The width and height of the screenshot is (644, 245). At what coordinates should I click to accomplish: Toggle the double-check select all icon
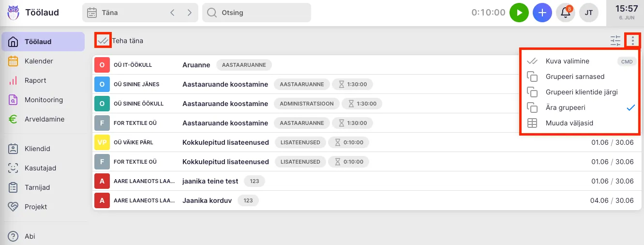pos(103,41)
